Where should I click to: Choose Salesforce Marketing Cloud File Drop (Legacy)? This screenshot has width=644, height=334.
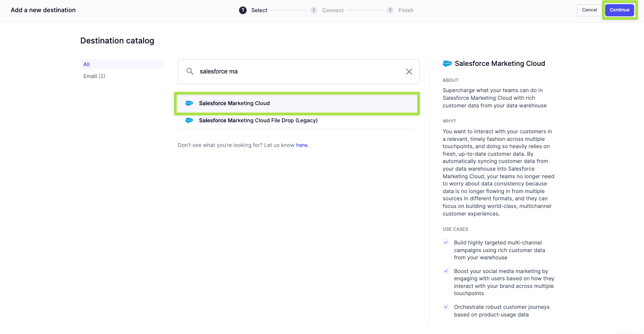258,120
